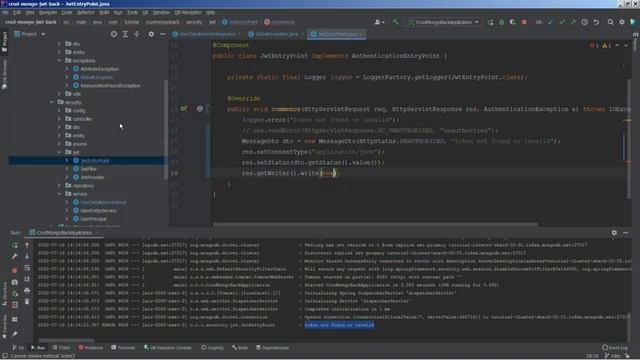Open Run panel settings gear
This screenshot has height=360, width=640.
click(x=614, y=233)
